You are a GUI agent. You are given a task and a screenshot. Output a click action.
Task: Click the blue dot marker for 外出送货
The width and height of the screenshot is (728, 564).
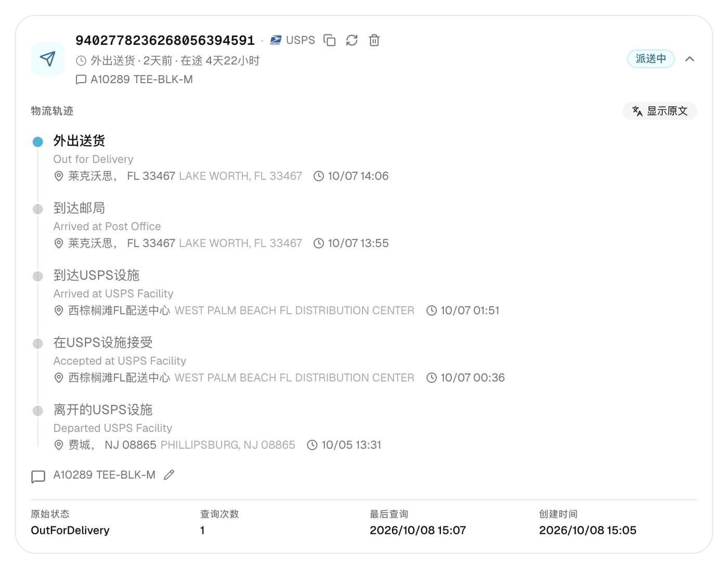(37, 142)
